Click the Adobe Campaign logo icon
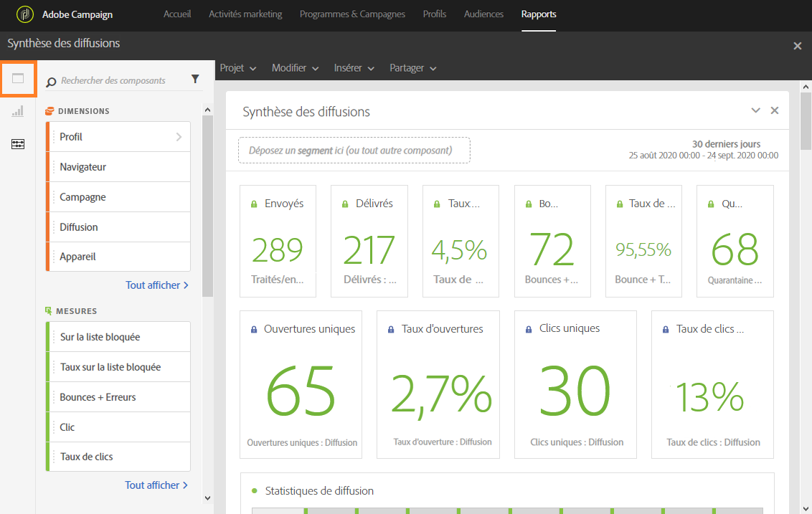Screen dimensions: 812x514 25,14
